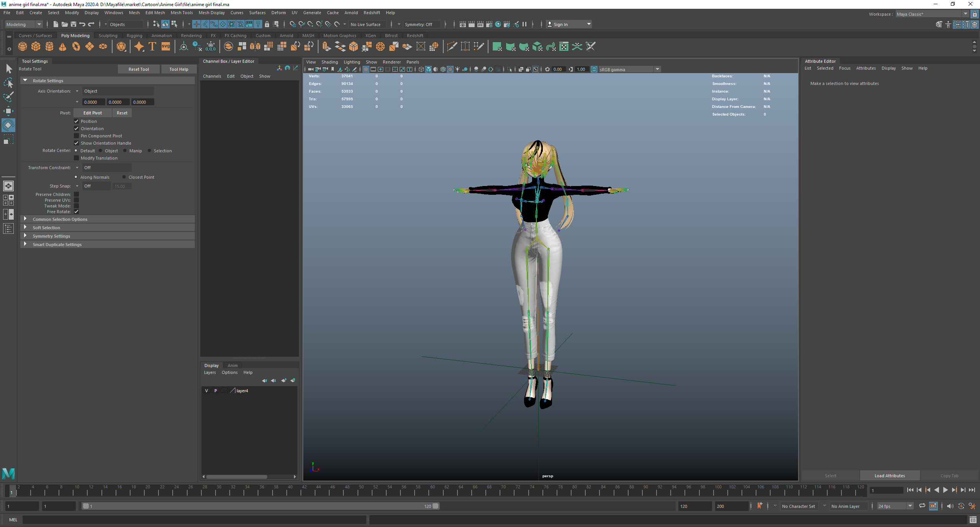Enable Pin Component Pivot checkbox
This screenshot has width=980, height=527.
pyautogui.click(x=76, y=136)
